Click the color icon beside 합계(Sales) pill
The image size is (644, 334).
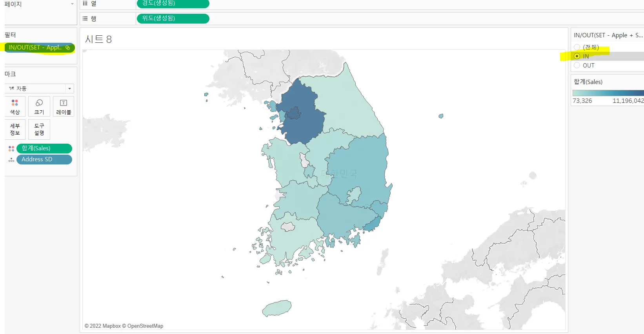pyautogui.click(x=11, y=149)
